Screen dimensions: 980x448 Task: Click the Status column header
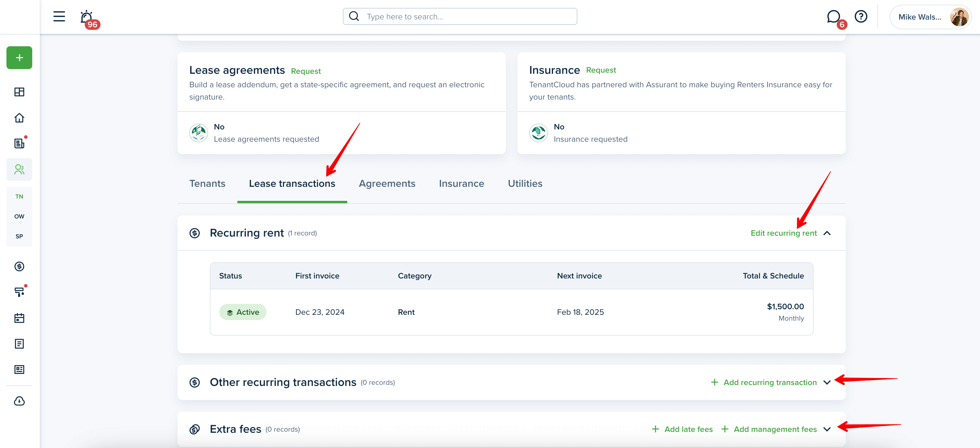(231, 276)
